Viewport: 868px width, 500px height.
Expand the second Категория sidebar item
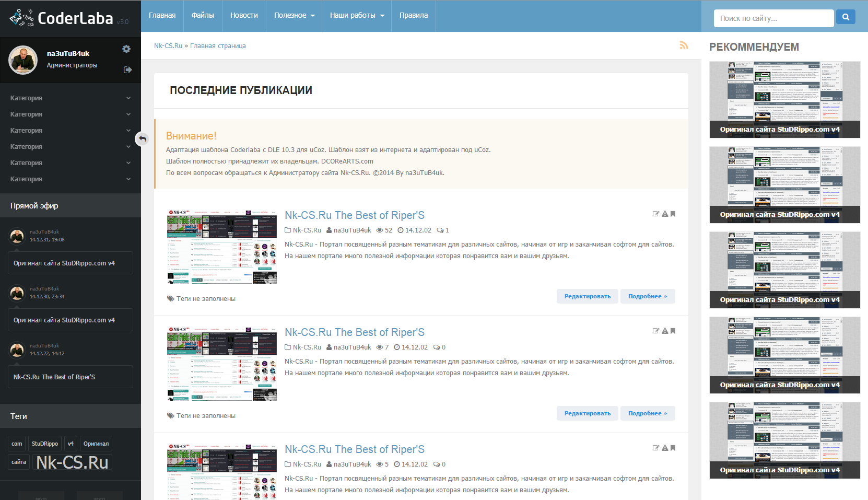click(71, 114)
